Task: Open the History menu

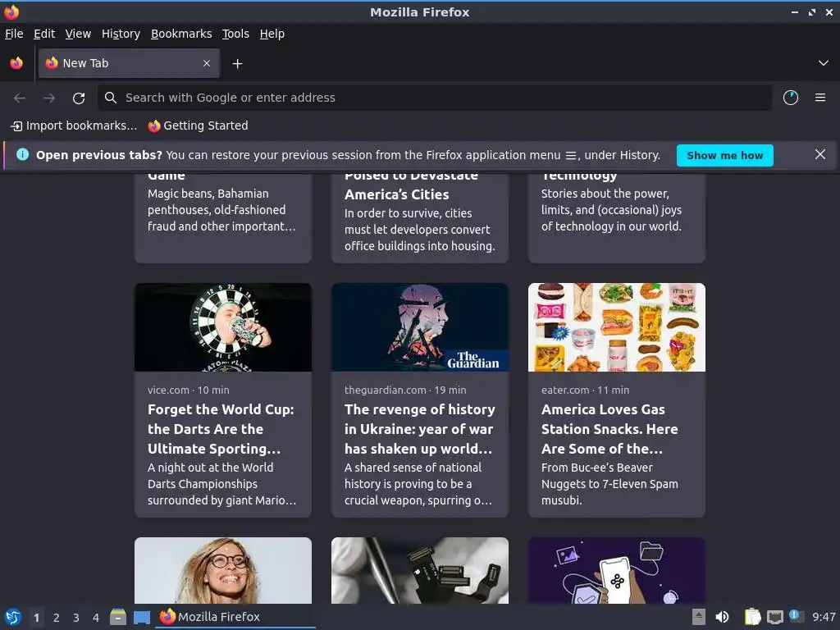Action: tap(121, 34)
